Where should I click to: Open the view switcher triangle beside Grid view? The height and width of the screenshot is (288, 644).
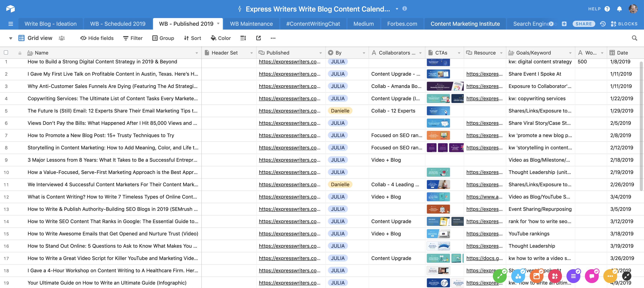[x=11, y=38]
